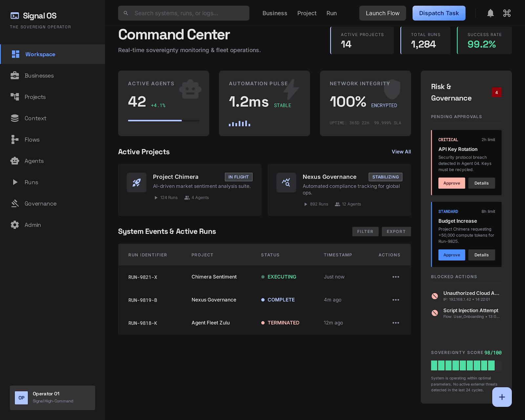The height and width of the screenshot is (420, 525).
Task: Open actions menu for RUN-9819-B
Action: click(x=396, y=300)
